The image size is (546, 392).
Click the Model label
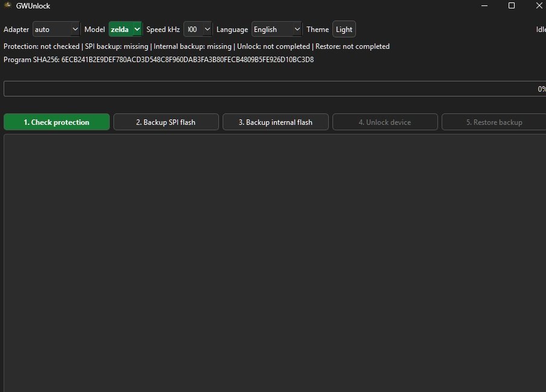[94, 30]
